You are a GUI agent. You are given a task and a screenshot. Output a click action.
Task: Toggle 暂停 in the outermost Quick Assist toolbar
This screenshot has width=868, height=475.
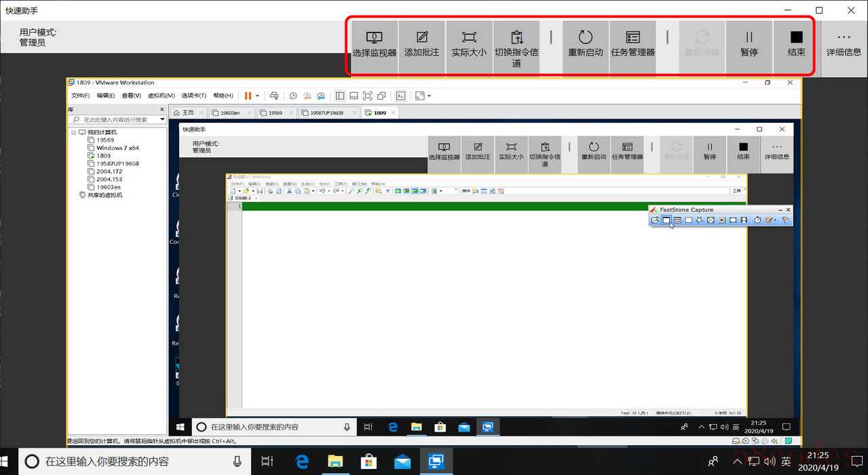click(x=749, y=44)
